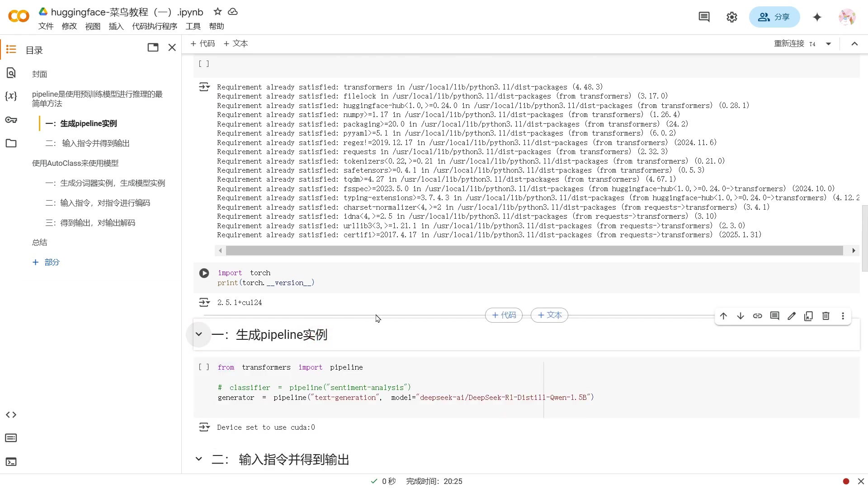The height and width of the screenshot is (488, 868).
Task: Click the notebook title to rename
Action: 127,12
